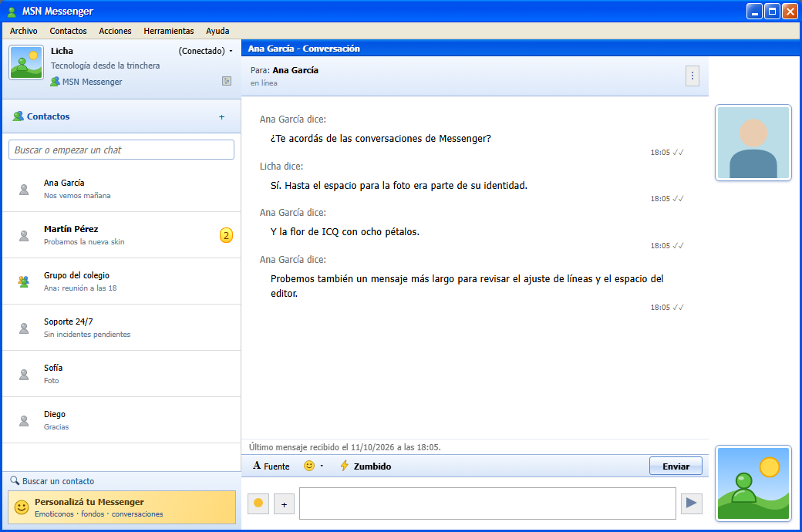Select the Soporte 24/7 contact
Screen dimensions: 802x532
point(122,328)
